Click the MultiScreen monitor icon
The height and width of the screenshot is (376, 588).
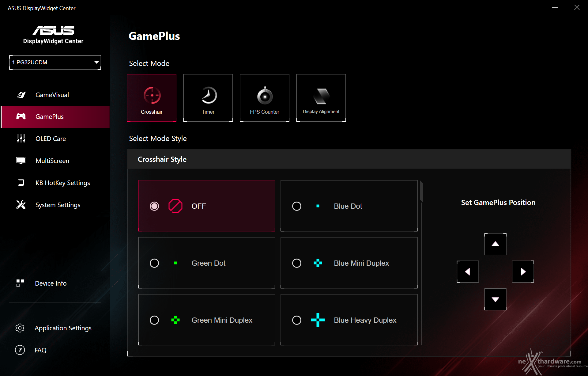(x=21, y=161)
